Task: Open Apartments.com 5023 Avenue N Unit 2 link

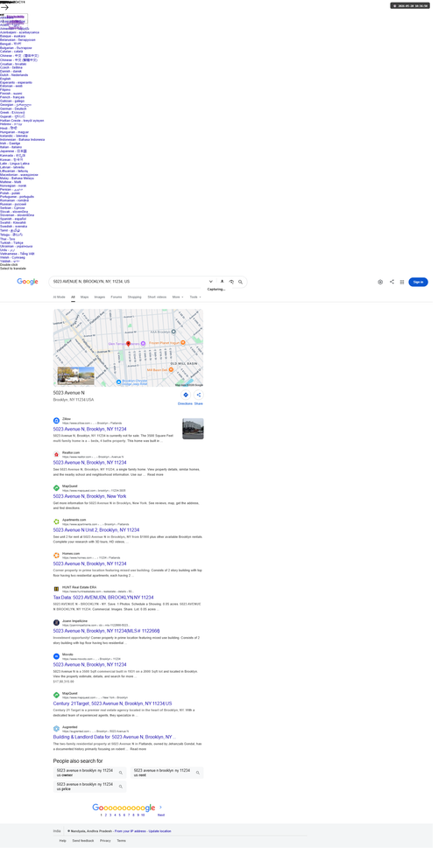Action: tap(96, 529)
